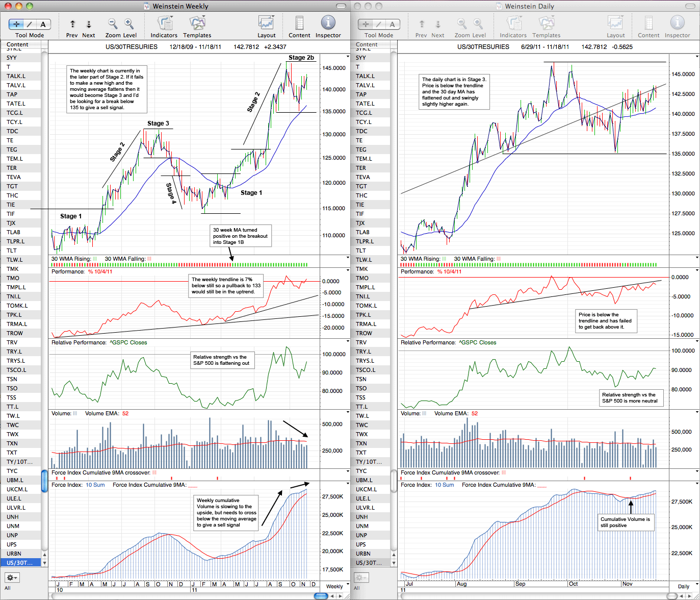The width and height of the screenshot is (700, 600).
Task: Click '^GSPC Closes' in Daily Relative Performance
Action: [x=478, y=342]
